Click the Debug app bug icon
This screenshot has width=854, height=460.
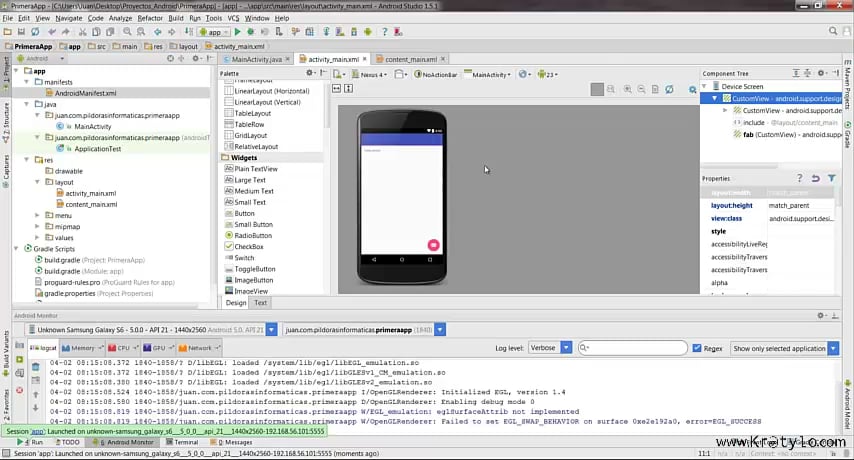click(251, 32)
